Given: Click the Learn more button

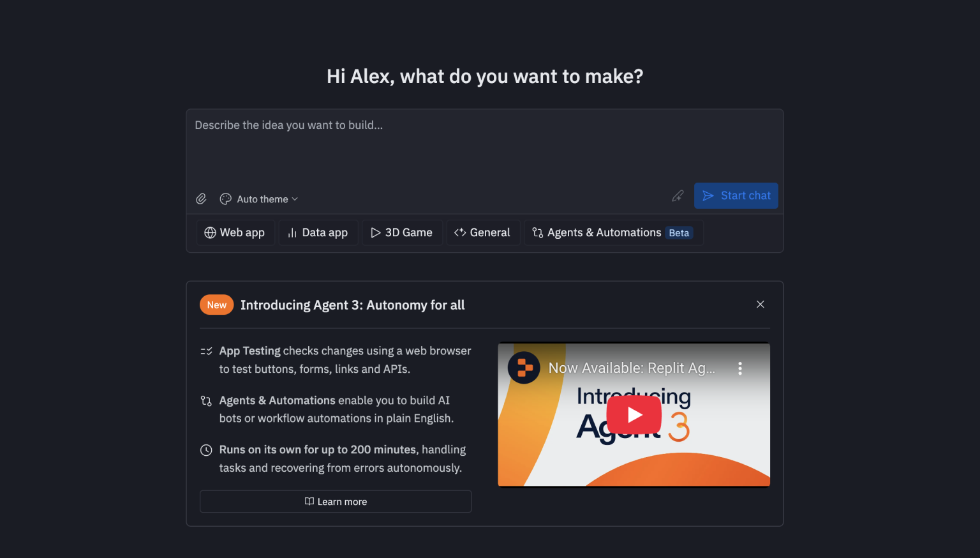Looking at the screenshot, I should pyautogui.click(x=336, y=502).
